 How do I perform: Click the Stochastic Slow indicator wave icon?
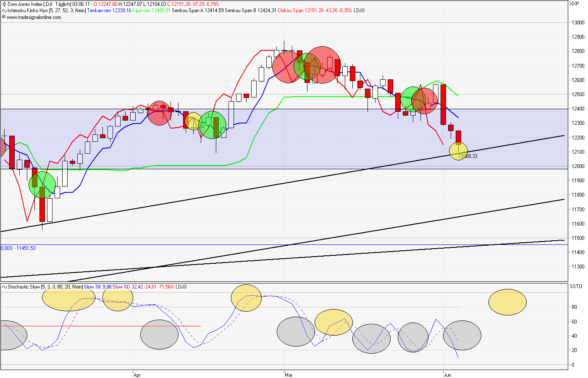(3, 286)
